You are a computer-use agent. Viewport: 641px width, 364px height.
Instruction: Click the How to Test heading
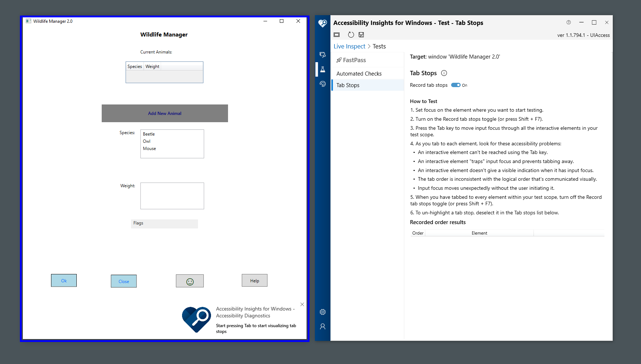423,102
